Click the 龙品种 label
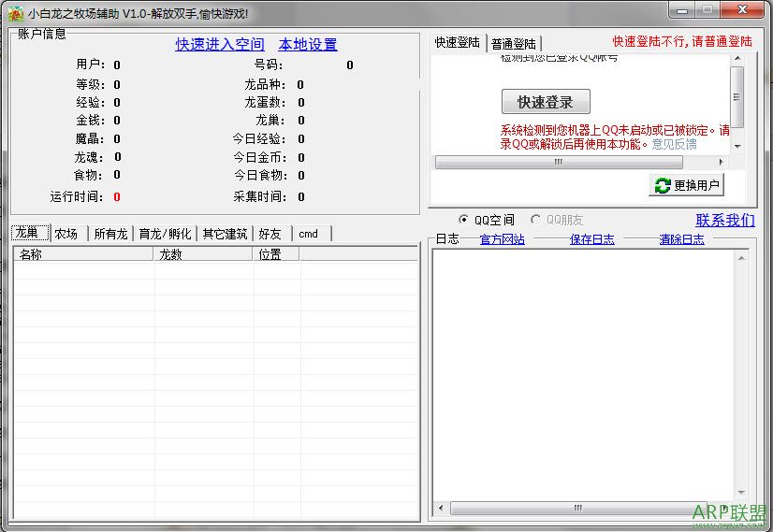Viewport: 773px width, 532px height. click(265, 84)
